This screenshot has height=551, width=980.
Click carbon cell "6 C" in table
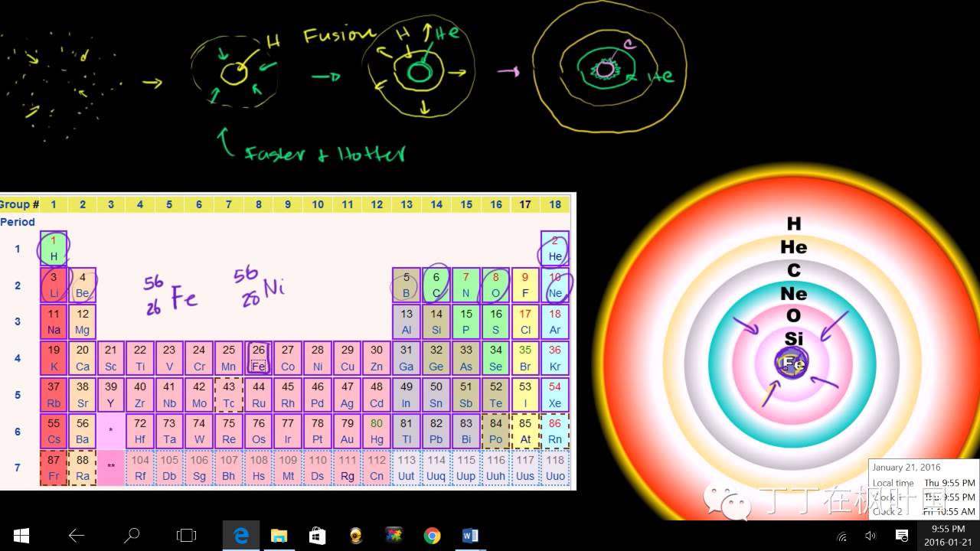(436, 285)
